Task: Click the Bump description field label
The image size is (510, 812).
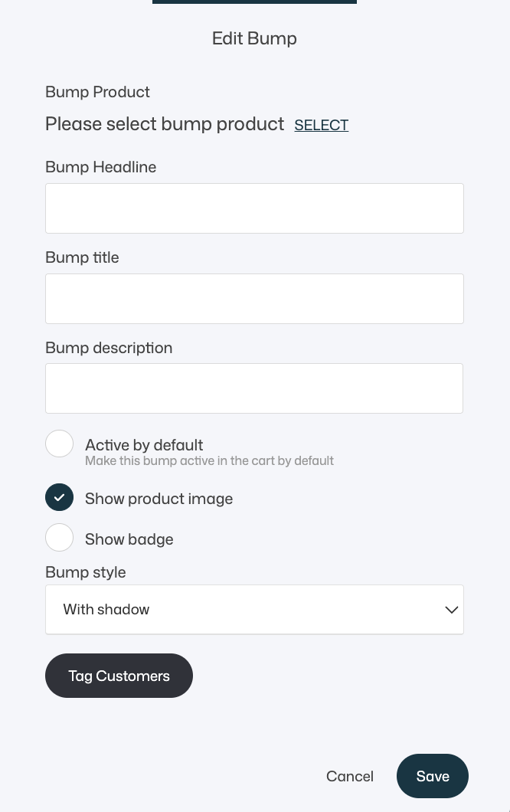Action: coord(109,348)
